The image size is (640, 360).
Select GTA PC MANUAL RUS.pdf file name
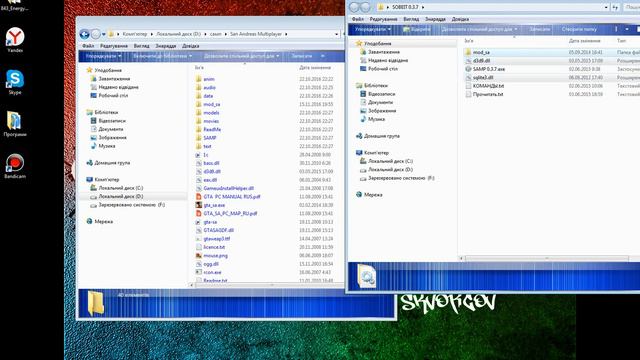click(x=232, y=197)
